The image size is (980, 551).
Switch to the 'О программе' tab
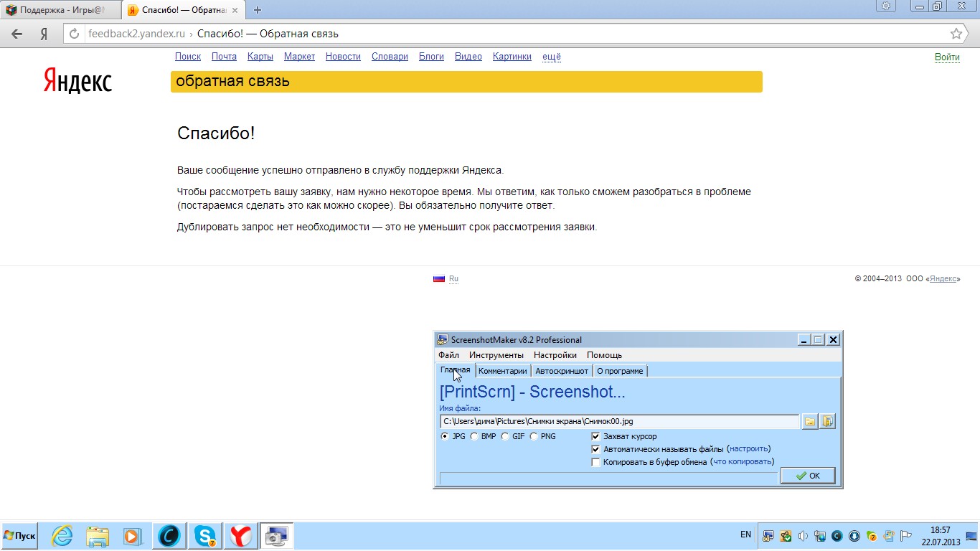tap(620, 371)
